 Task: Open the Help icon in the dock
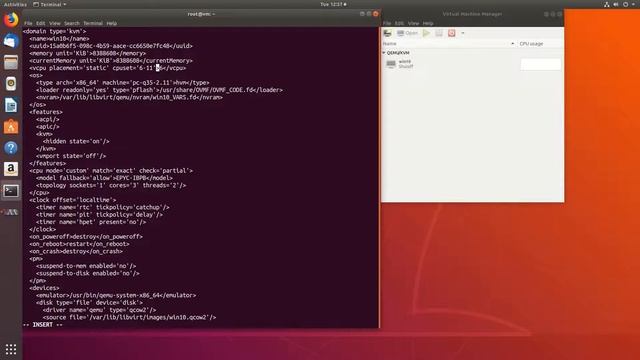point(11,148)
